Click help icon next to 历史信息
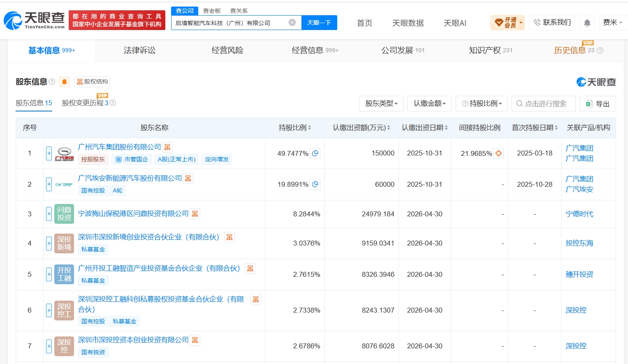The width and height of the screenshot is (628, 364). click(x=600, y=51)
